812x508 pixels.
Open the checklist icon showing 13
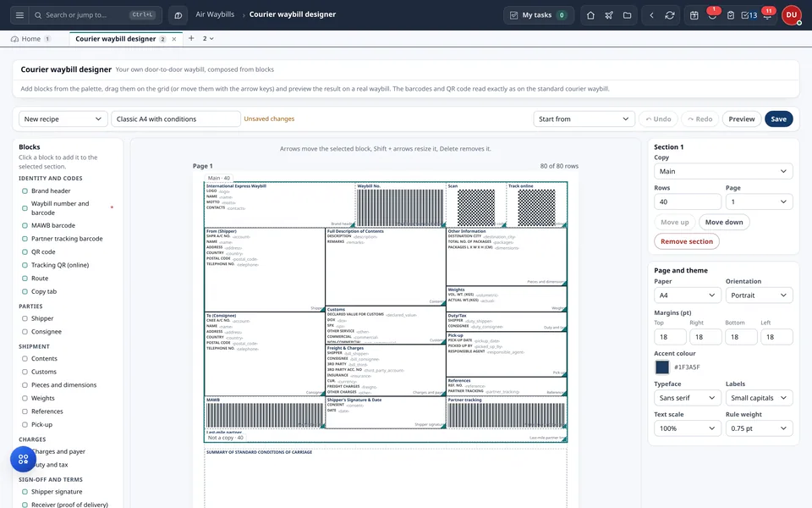click(749, 15)
